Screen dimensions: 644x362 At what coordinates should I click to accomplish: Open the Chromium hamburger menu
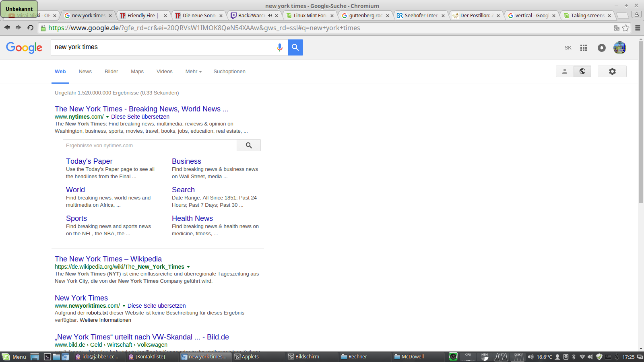[638, 28]
